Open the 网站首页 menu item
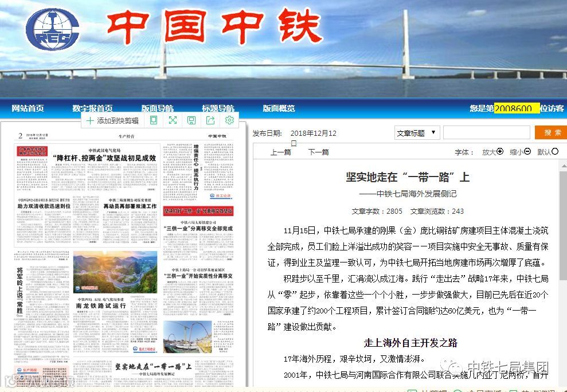567x392 pixels. 28,108
